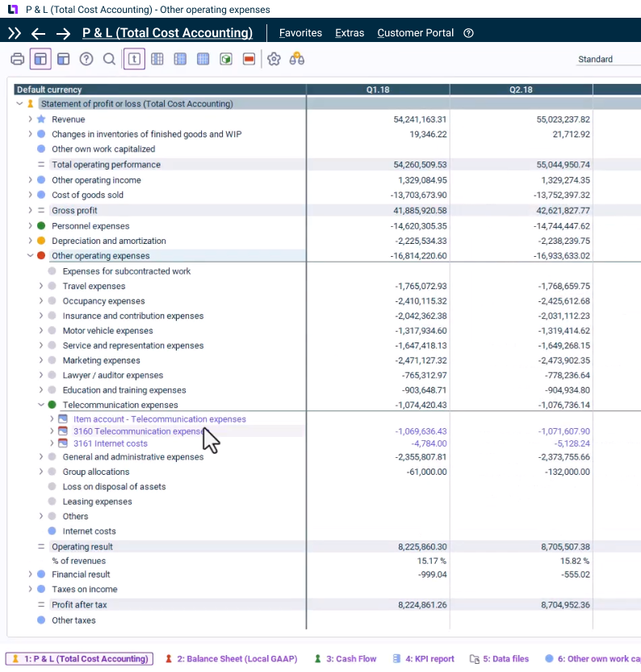Open the Favorites menu

300,33
